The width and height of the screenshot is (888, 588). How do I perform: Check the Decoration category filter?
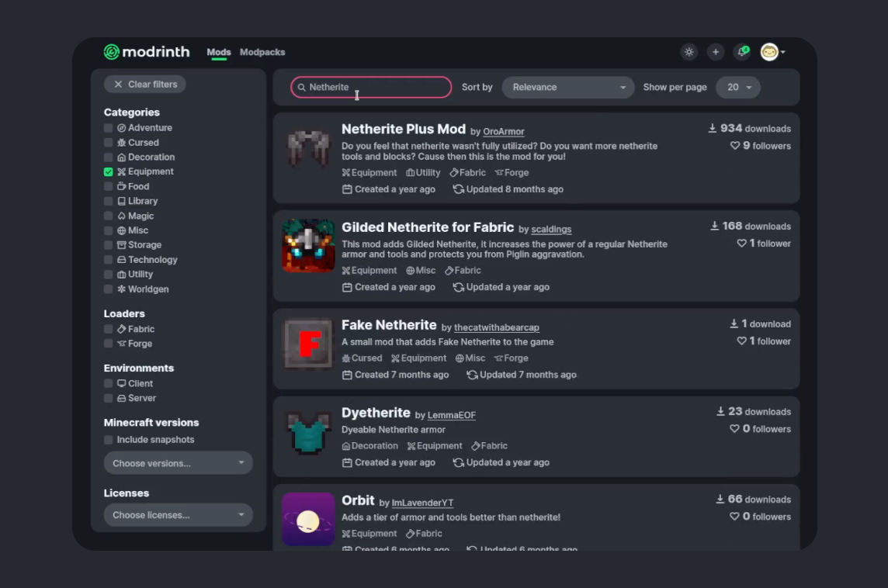click(108, 157)
